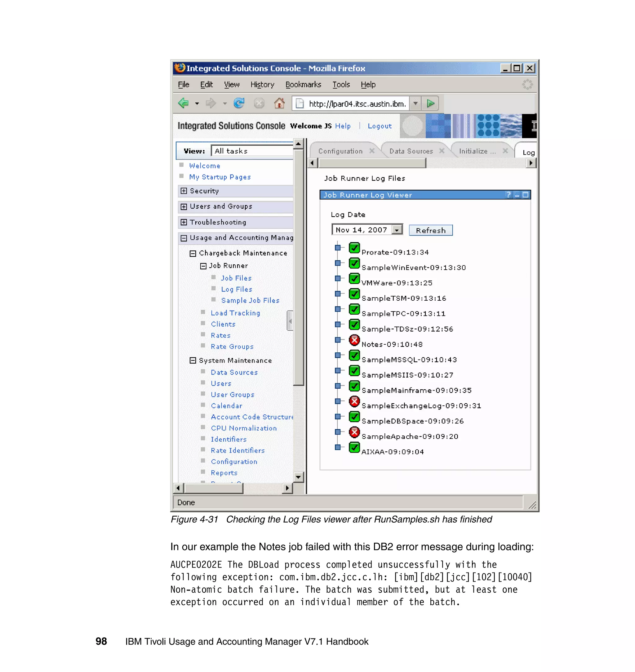Viewport: 635px width, 672px height.
Task: Click the green check icon for SampleMSIIS-09:10:27
Action: click(x=354, y=370)
